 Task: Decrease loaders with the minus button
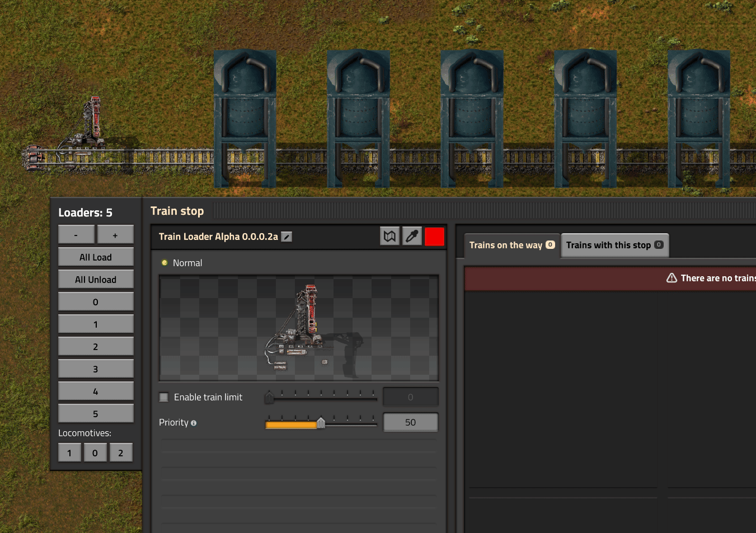[x=76, y=235]
